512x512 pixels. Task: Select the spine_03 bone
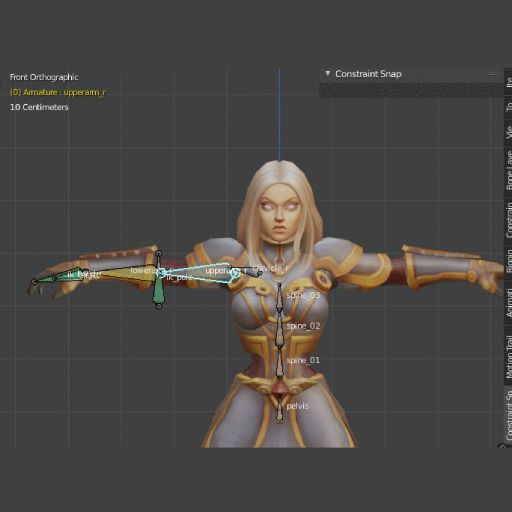(280, 297)
